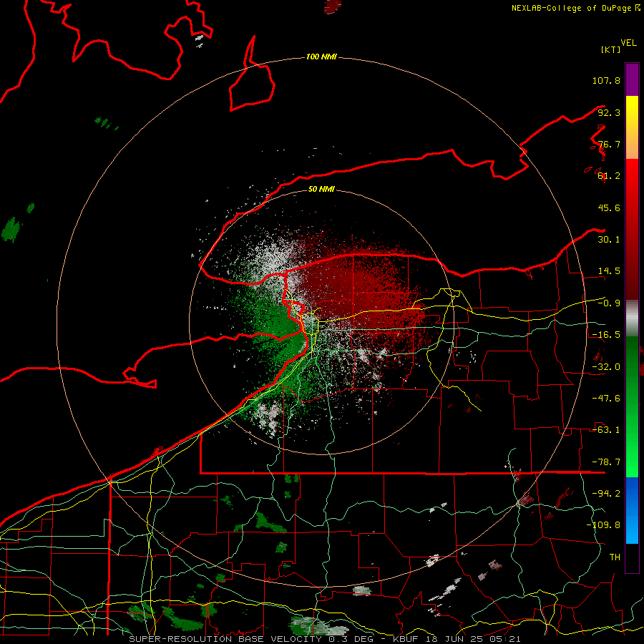Viewport: 644px width, 644px height.
Task: Click the -94.2 velocity scale value
Action: coord(606,493)
